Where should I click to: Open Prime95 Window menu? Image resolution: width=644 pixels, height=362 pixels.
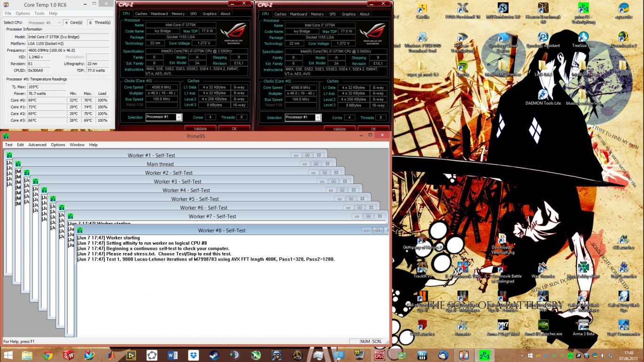(77, 145)
